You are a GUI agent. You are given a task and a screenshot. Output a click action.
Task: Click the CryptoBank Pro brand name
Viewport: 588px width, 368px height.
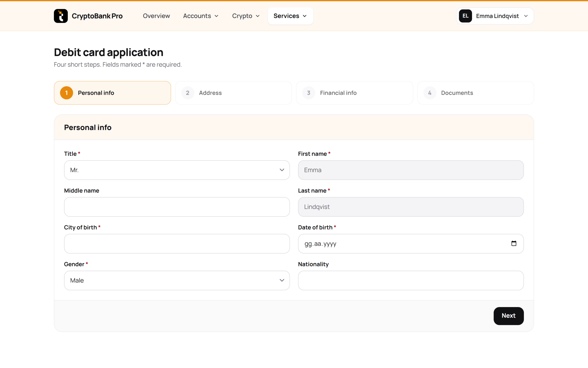(x=97, y=16)
